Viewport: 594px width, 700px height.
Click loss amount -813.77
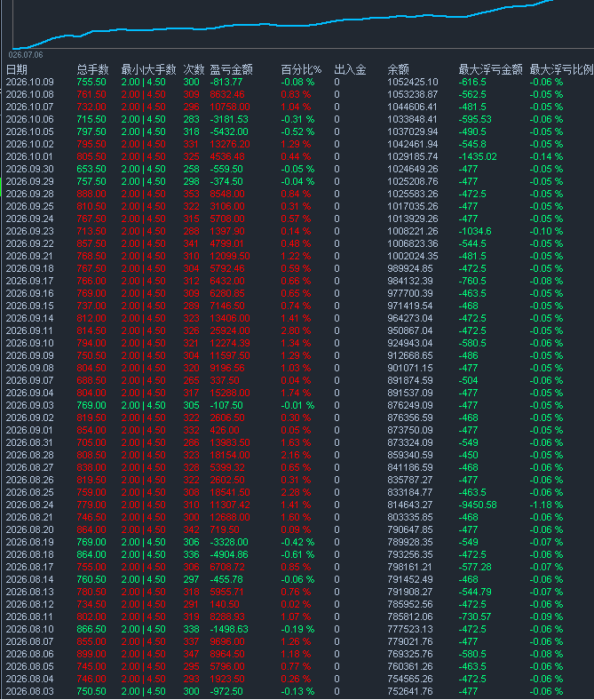tap(226, 82)
